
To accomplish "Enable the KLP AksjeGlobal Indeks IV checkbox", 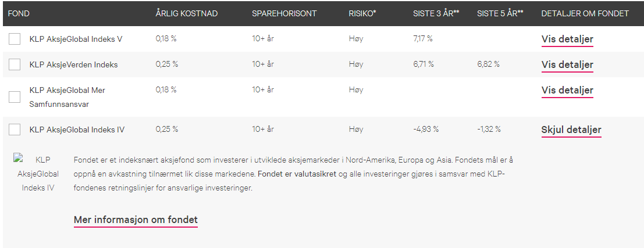I will point(15,130).
